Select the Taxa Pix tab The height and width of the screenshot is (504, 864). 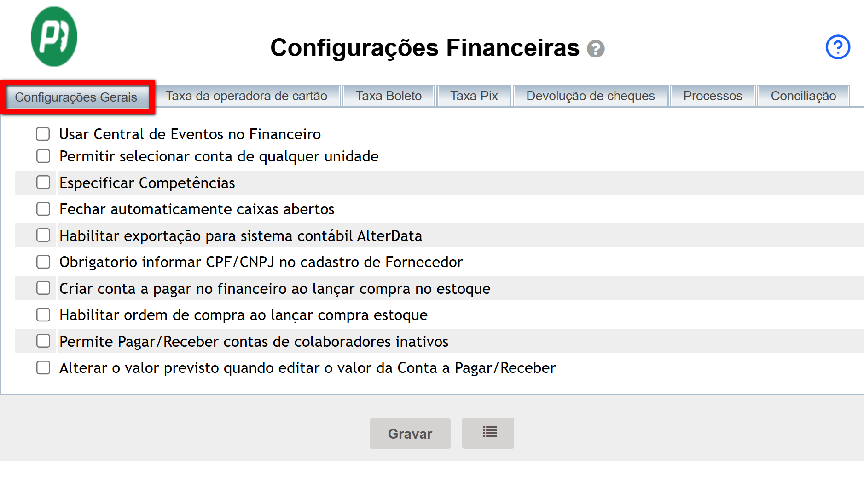pos(474,96)
